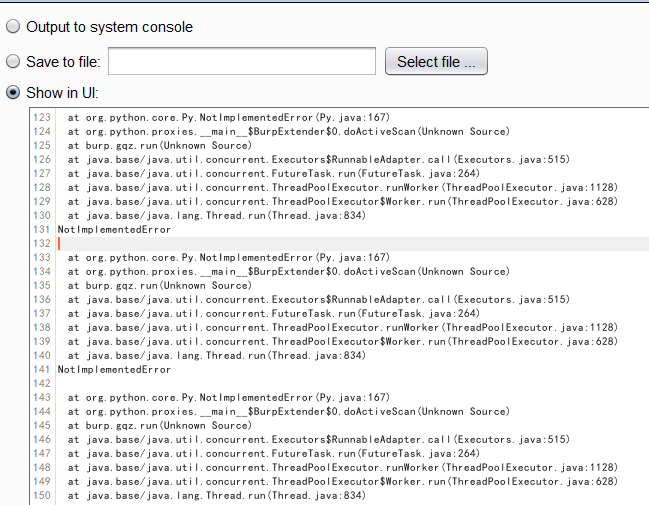Screen dimensions: 649x505
Task: Click line 148 ThreadPoolExecutor.runWorker entry
Action: pos(343,467)
